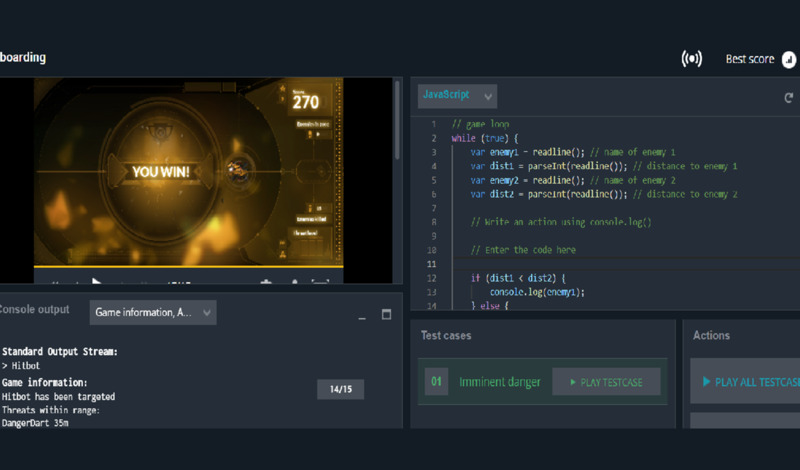The height and width of the screenshot is (470, 800).
Task: Click the game replay progress bar
Action: coord(188,269)
